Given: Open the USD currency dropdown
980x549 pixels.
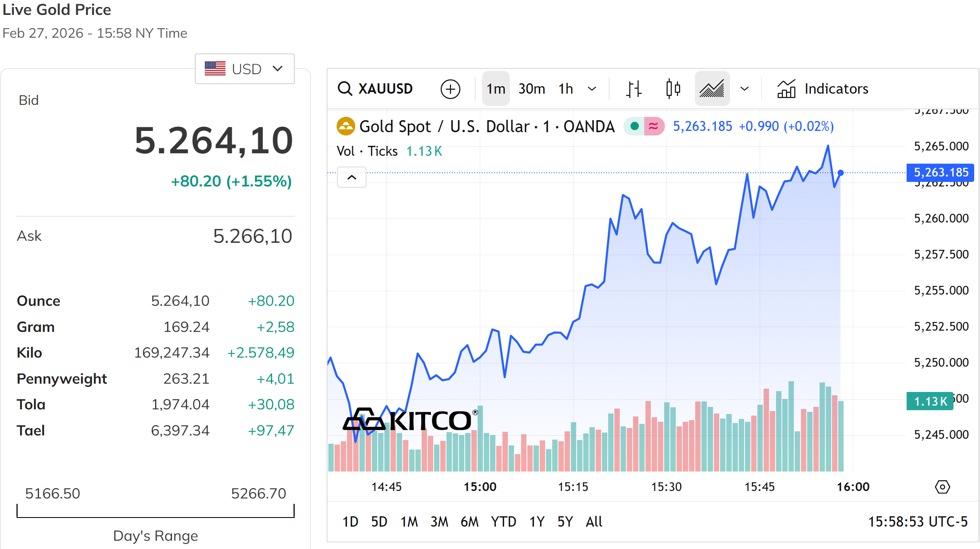Looking at the screenshot, I should point(245,69).
